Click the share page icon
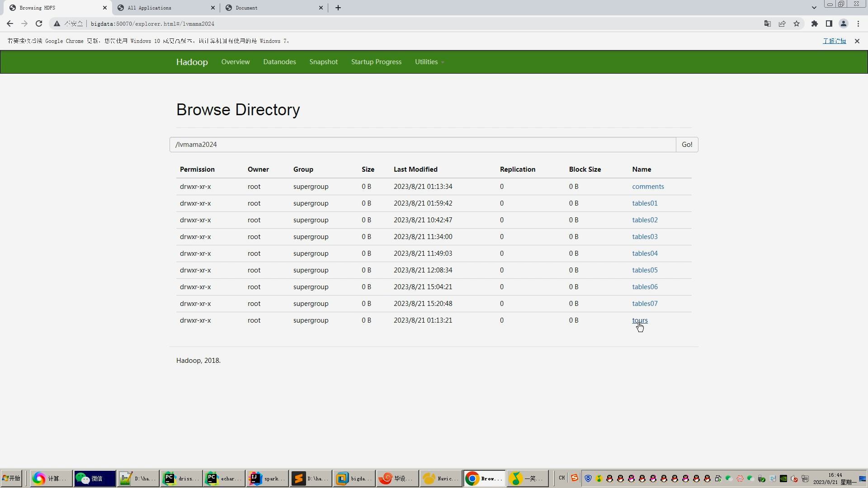 click(782, 23)
